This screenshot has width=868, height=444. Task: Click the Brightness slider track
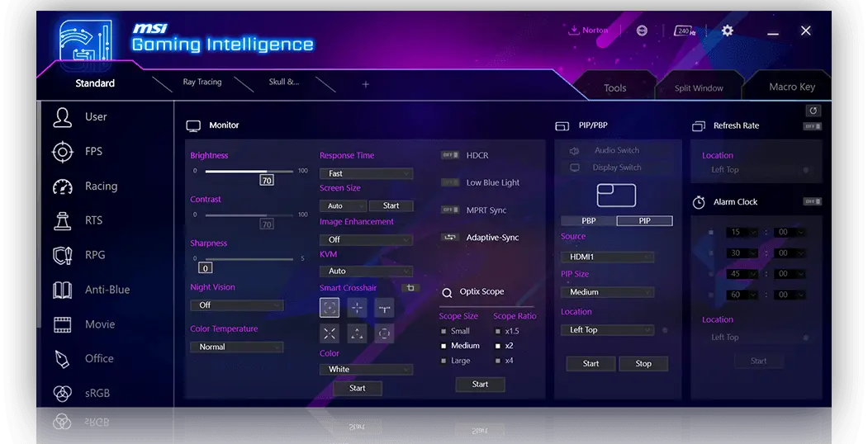coord(249,172)
